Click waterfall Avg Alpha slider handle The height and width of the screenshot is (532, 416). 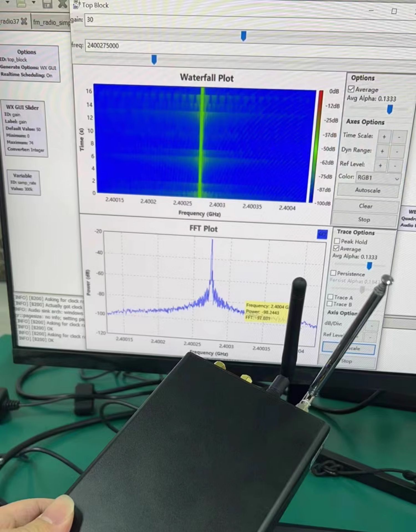390,109
